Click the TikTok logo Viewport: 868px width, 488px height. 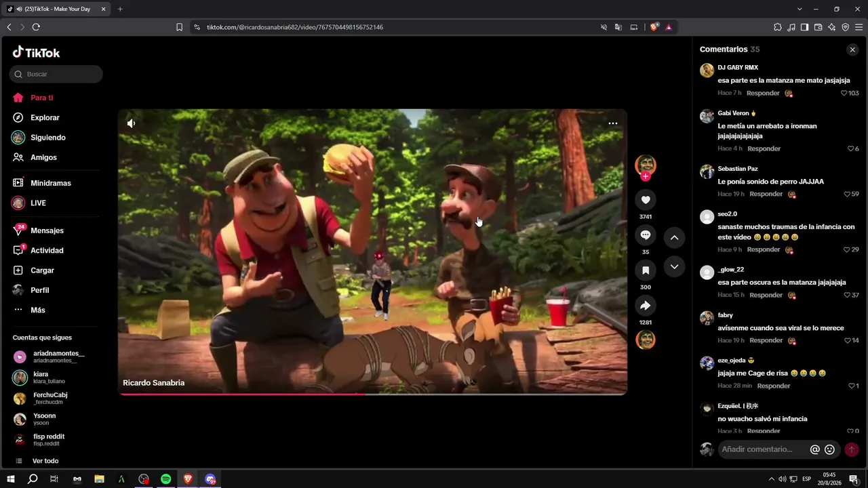pos(37,52)
